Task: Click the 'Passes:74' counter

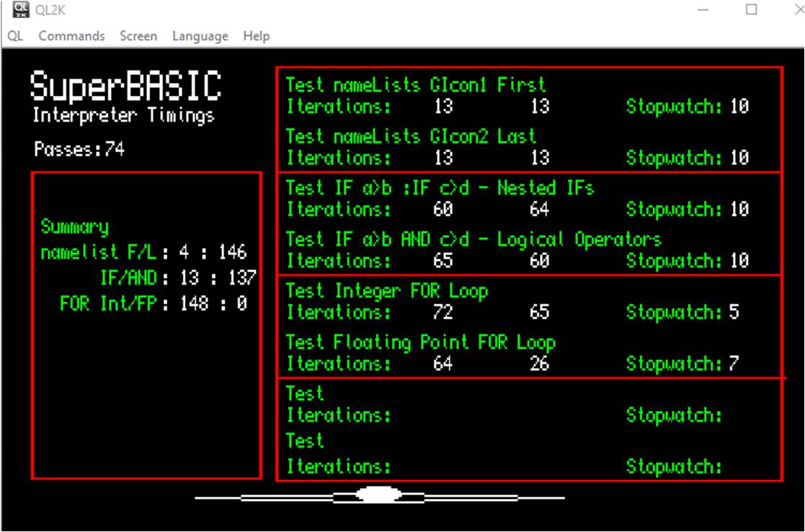Action: 79,149
